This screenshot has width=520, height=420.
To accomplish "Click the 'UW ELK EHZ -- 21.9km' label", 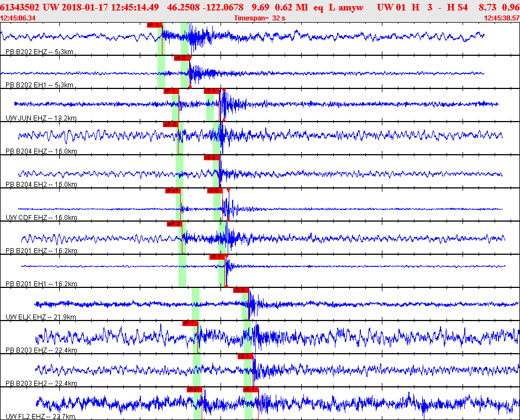I will click(41, 317).
